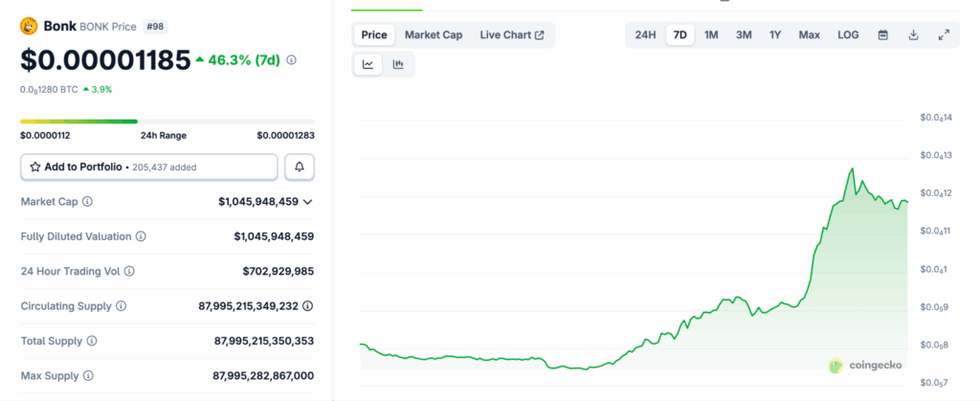980x401 pixels.
Task: Open the calendar date range picker
Action: (883, 35)
